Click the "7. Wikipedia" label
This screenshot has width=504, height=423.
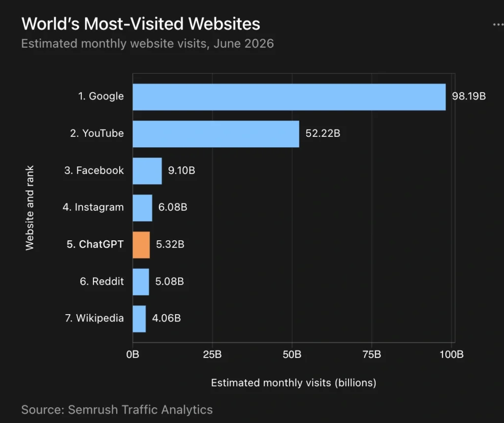(94, 318)
